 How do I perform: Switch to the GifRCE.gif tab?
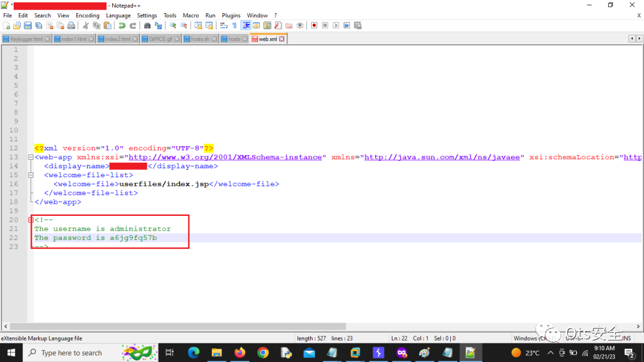(x=160, y=39)
